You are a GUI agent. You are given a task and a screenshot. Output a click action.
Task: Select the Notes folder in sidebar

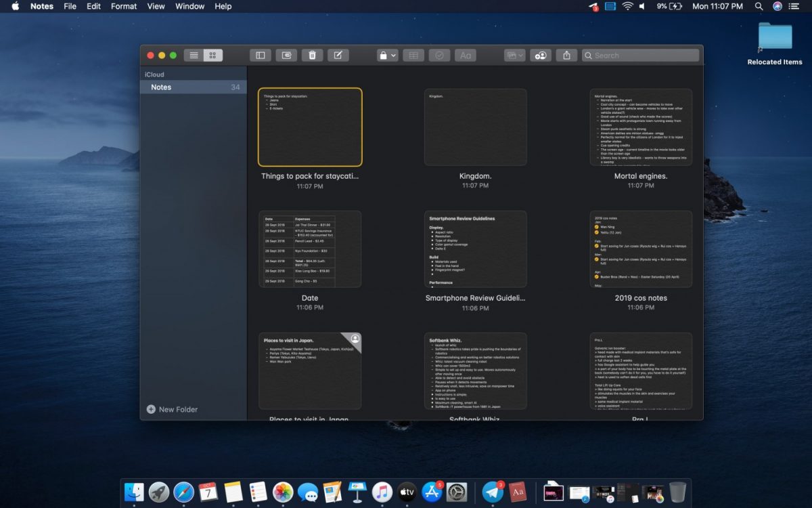click(x=194, y=87)
